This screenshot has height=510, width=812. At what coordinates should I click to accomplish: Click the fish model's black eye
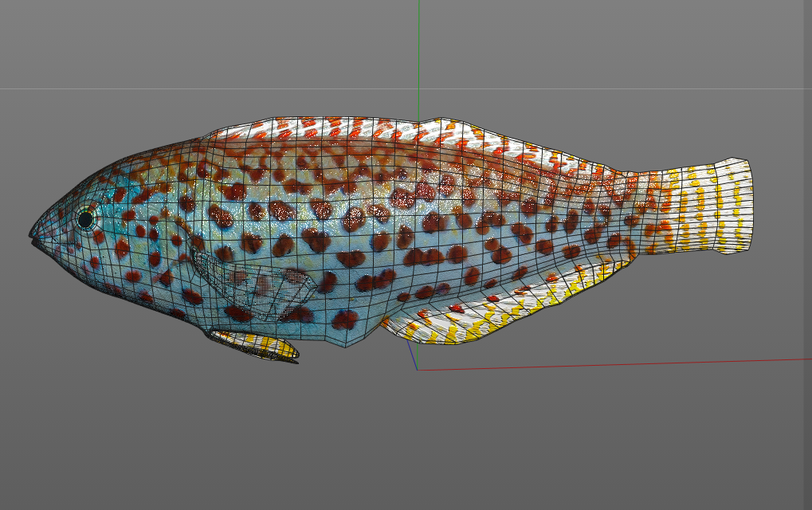(x=85, y=219)
